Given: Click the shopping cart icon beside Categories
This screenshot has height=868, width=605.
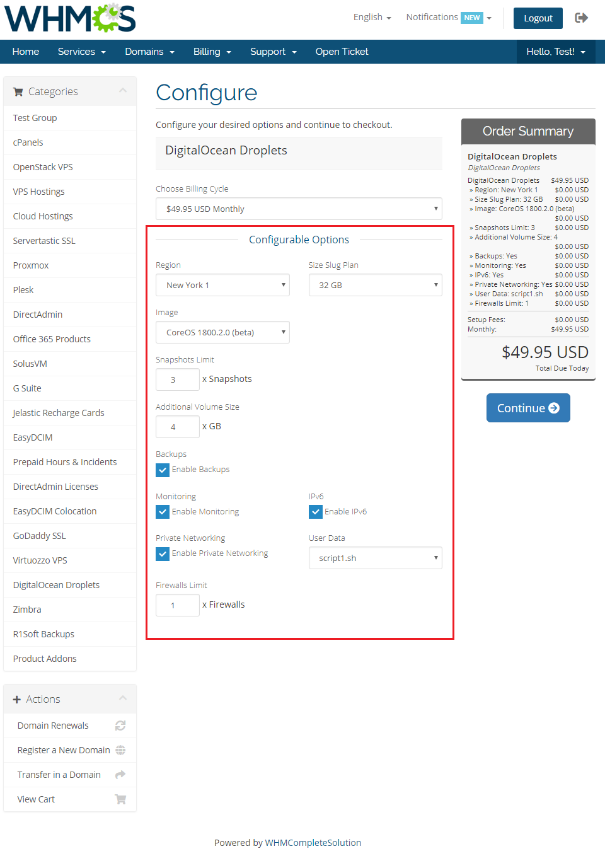Looking at the screenshot, I should tap(18, 92).
